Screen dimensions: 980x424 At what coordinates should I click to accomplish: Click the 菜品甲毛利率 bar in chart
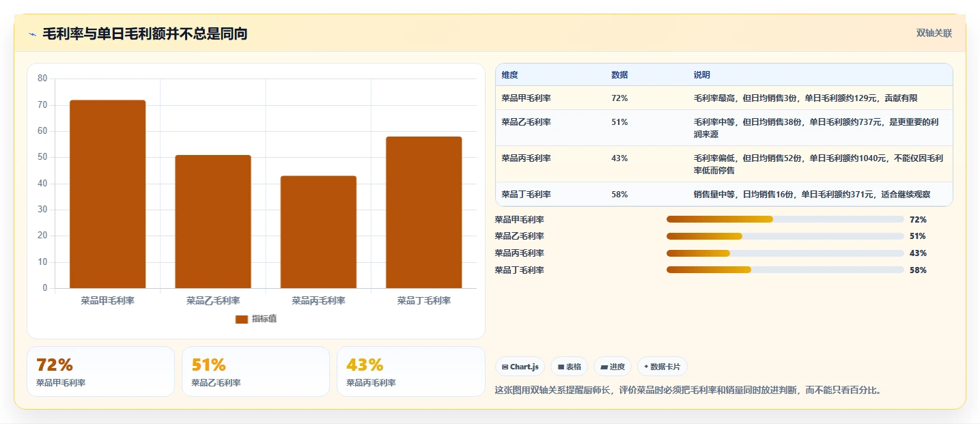click(108, 195)
